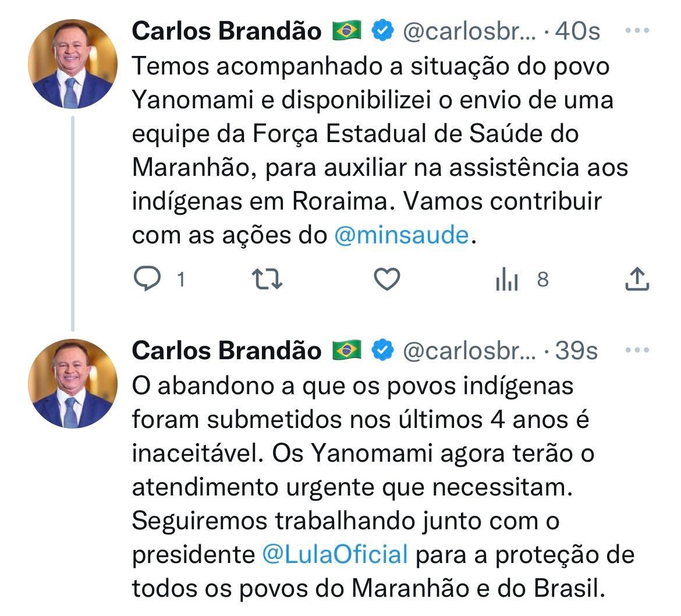Viewport: 681px width, 616px height.
Task: Reply to the first Yanomami tweet
Action: [147, 280]
